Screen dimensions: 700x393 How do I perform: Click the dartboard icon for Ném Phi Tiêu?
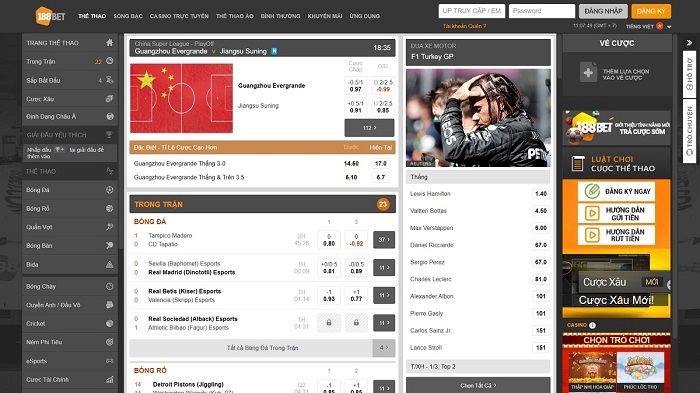[x=109, y=342]
